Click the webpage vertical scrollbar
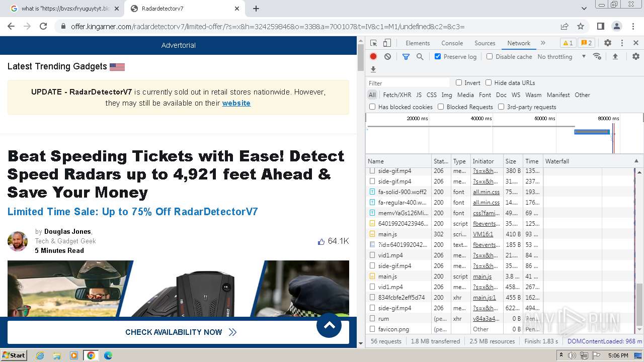The width and height of the screenshot is (644, 362). pyautogui.click(x=360, y=57)
